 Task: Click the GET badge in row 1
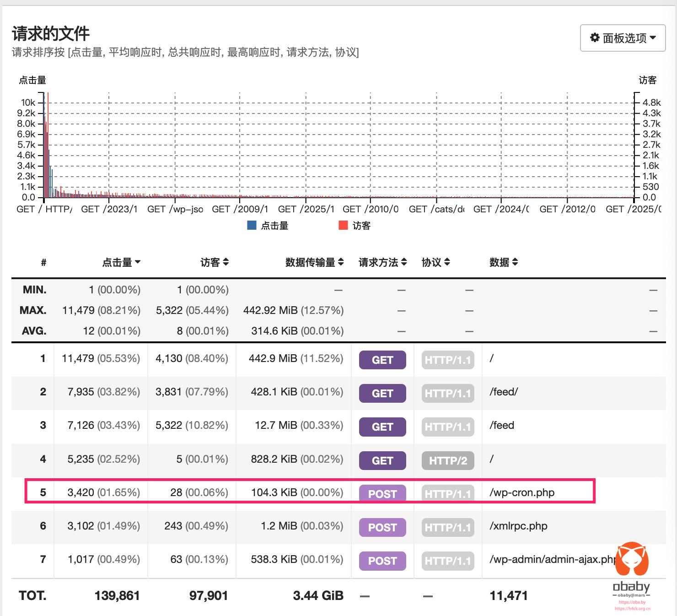point(382,360)
